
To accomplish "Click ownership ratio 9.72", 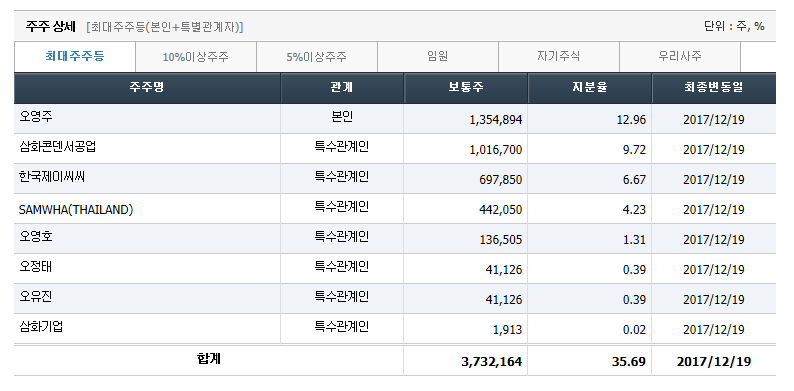I will 634,150.
